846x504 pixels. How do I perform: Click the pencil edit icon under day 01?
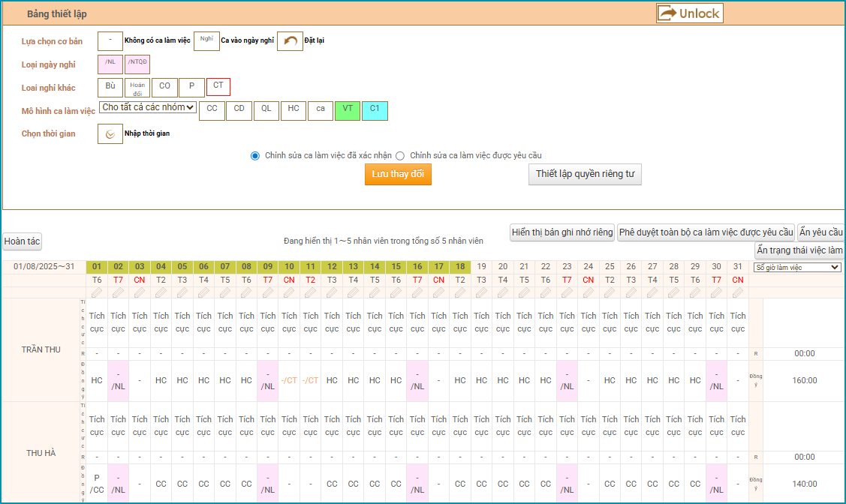(x=97, y=292)
